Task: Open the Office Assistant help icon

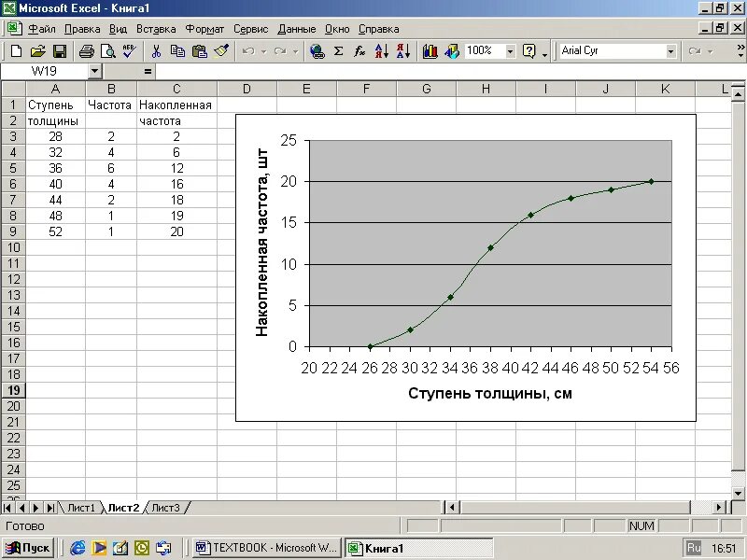Action: 529,51
